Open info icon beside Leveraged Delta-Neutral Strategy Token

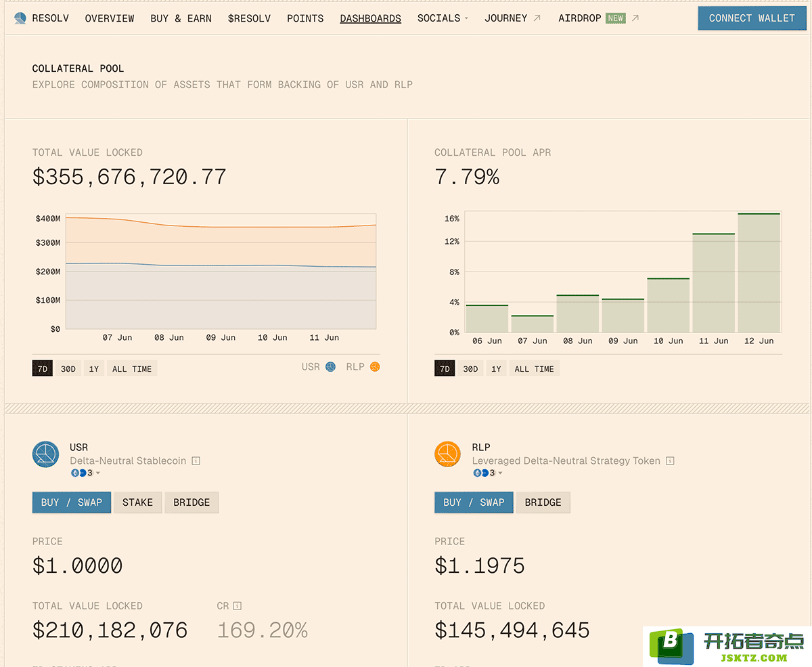(x=670, y=461)
